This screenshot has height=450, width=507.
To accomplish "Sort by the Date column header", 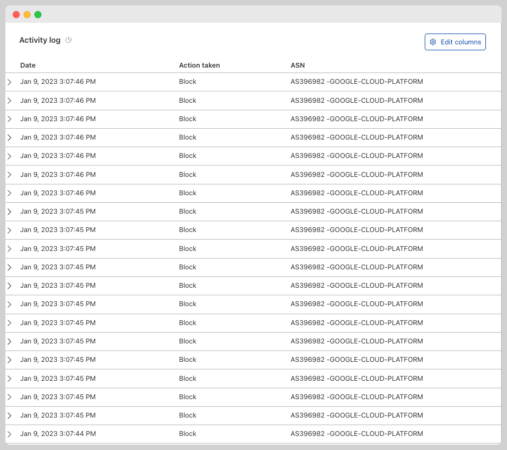I will [x=28, y=65].
